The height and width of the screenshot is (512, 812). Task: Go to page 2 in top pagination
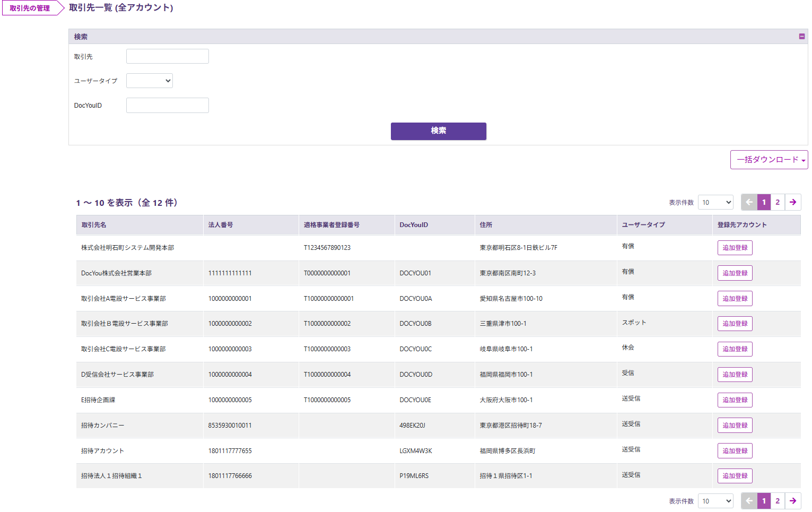coord(778,202)
